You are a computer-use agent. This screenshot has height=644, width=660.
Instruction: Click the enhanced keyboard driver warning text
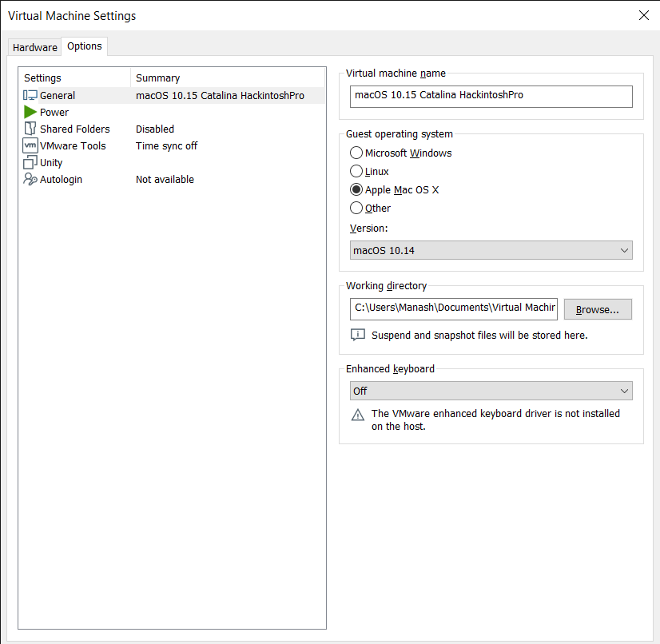coord(495,420)
